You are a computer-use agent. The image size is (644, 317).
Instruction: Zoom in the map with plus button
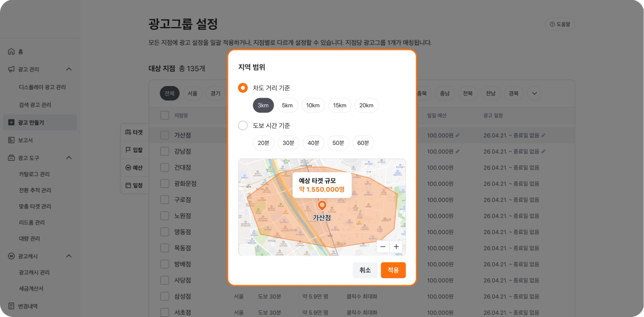click(x=396, y=247)
